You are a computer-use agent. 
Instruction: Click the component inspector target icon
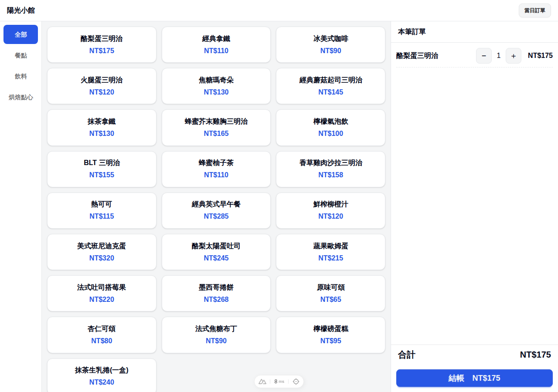click(296, 382)
